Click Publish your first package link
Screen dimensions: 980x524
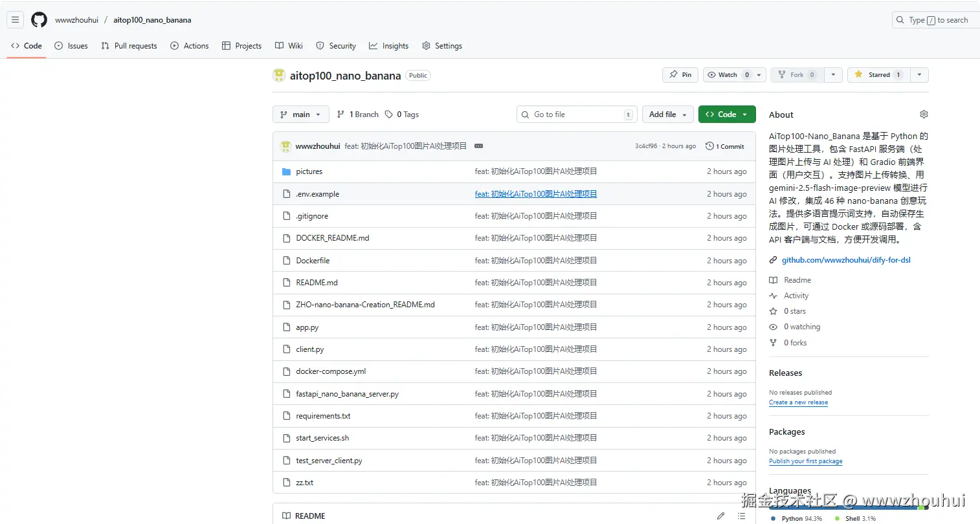(806, 461)
